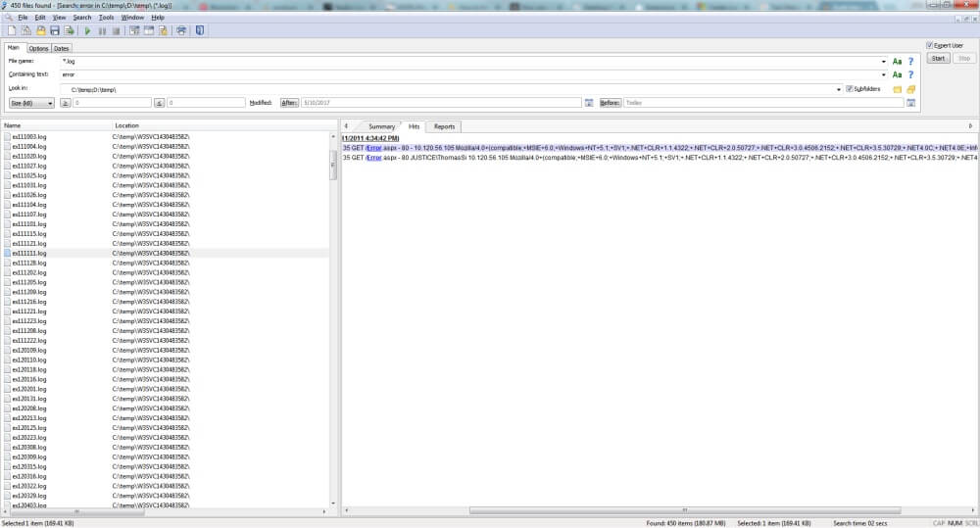
Task: Click tab scroll left arrow before Summary
Action: 346,126
